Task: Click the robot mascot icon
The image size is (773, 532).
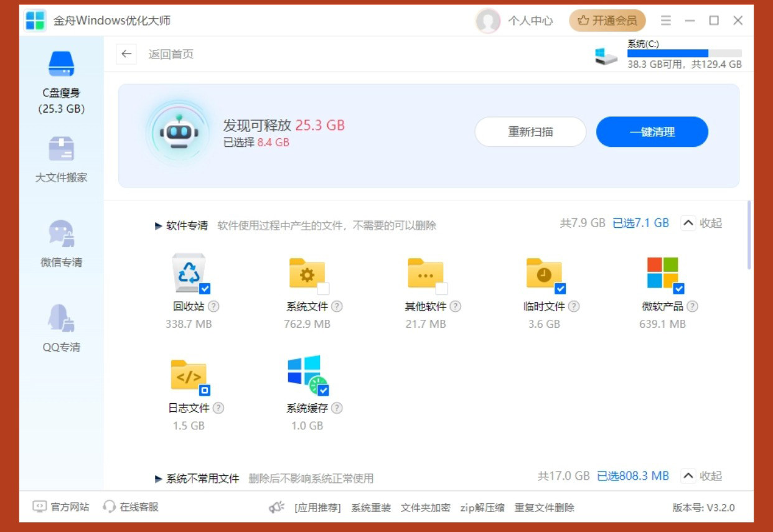Action: click(179, 132)
